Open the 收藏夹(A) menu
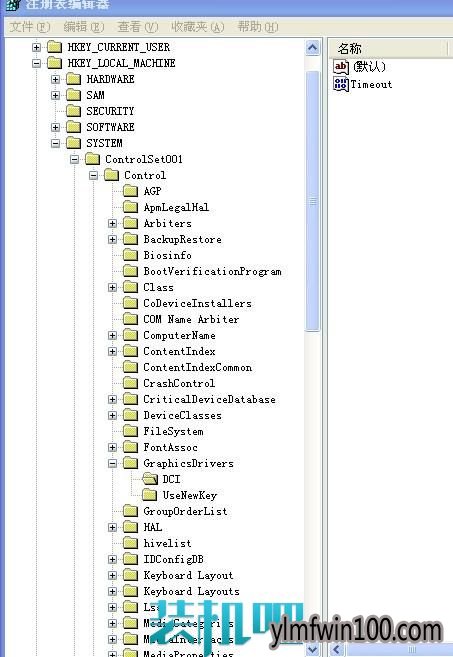The height and width of the screenshot is (657, 453). point(198,27)
